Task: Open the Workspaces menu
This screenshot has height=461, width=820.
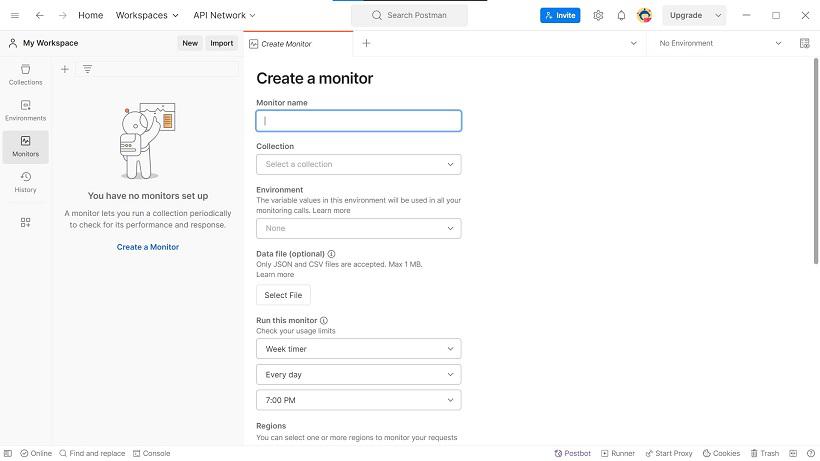Action: pos(147,15)
